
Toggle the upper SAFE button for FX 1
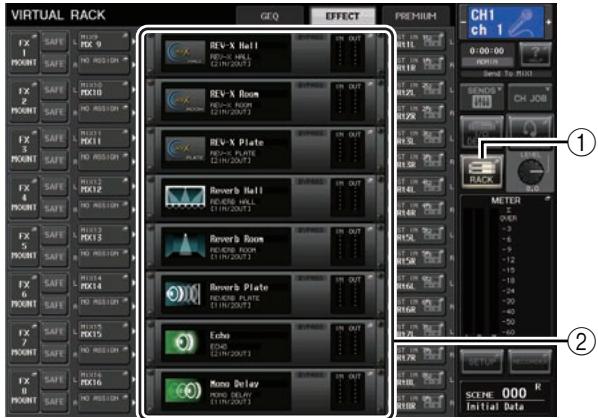55,42
